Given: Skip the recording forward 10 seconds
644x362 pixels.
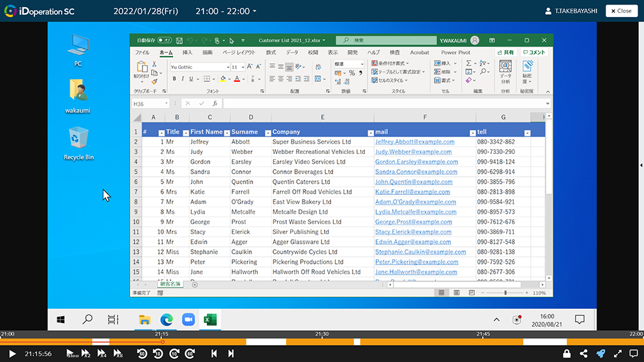Looking at the screenshot, I should pos(174,354).
